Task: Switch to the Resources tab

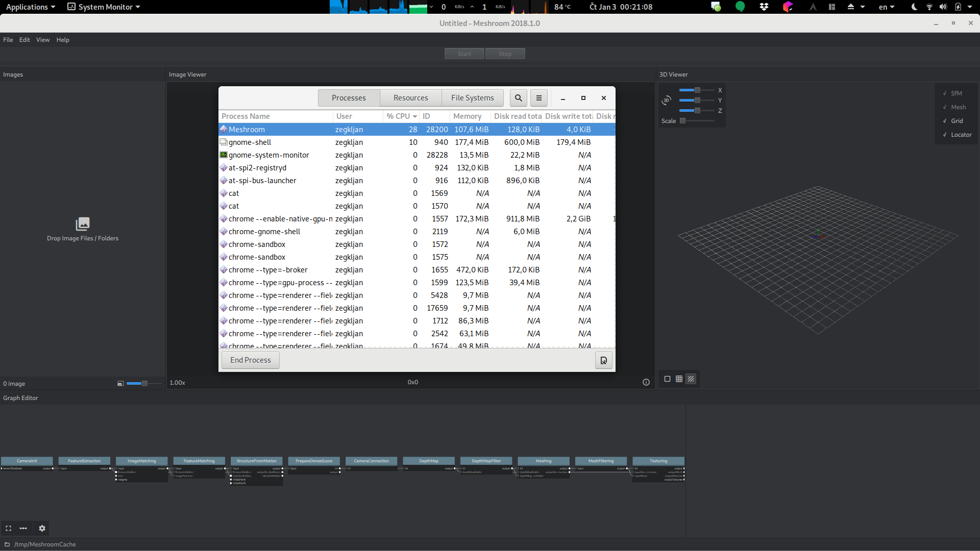Action: tap(410, 98)
